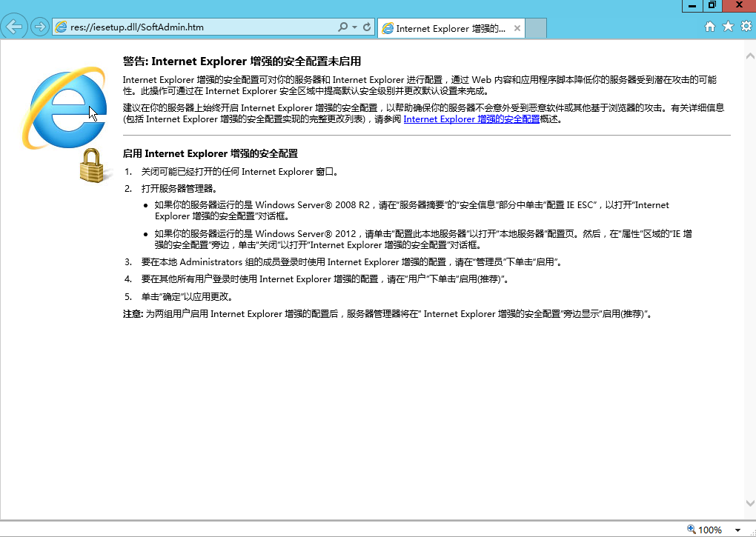
Task: Go forward with the Forward arrow button
Action: (39, 27)
